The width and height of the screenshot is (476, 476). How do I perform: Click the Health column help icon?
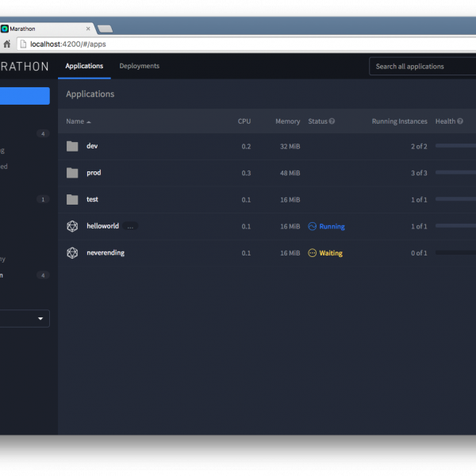[460, 121]
